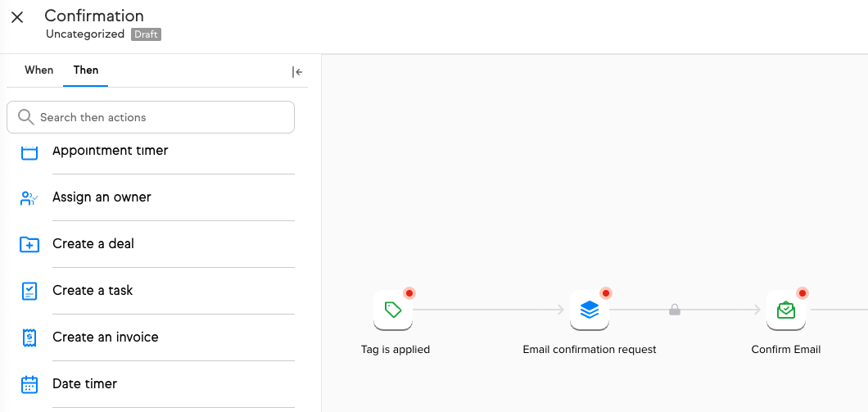Click the Appointment timer calendar icon
This screenshot has height=412, width=868.
29,152
